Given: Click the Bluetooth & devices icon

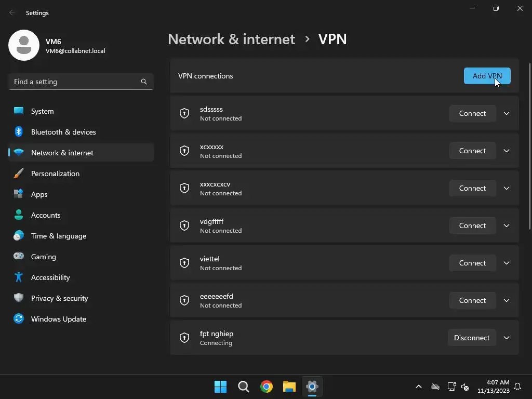Looking at the screenshot, I should 19,132.
